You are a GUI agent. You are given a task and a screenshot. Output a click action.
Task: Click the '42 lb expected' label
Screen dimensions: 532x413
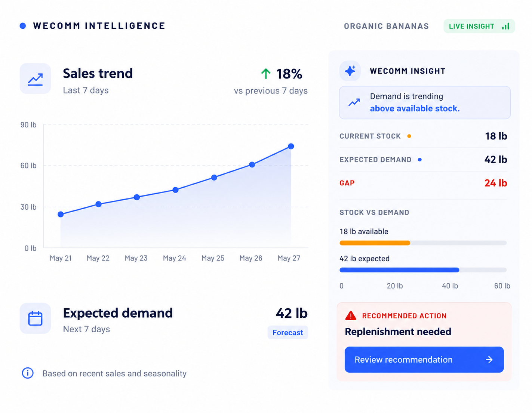coord(365,259)
